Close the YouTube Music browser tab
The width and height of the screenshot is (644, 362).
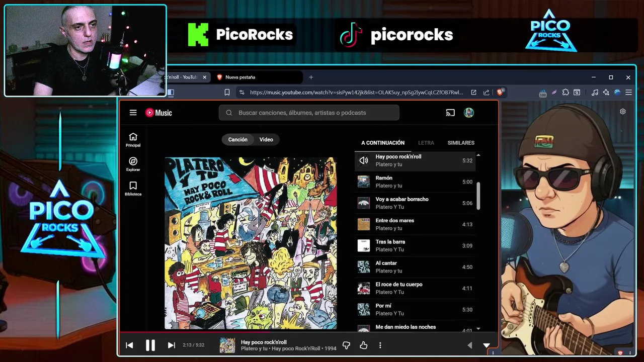[x=204, y=77]
